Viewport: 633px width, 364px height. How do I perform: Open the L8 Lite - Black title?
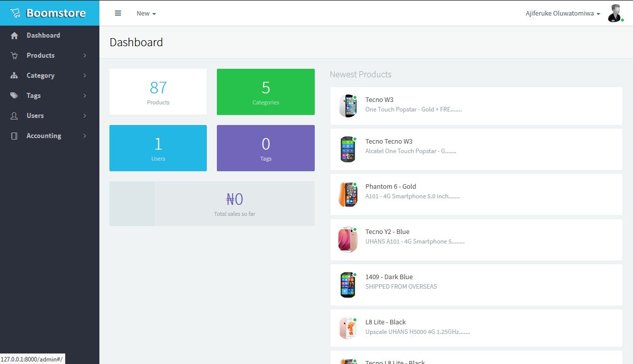(x=386, y=322)
